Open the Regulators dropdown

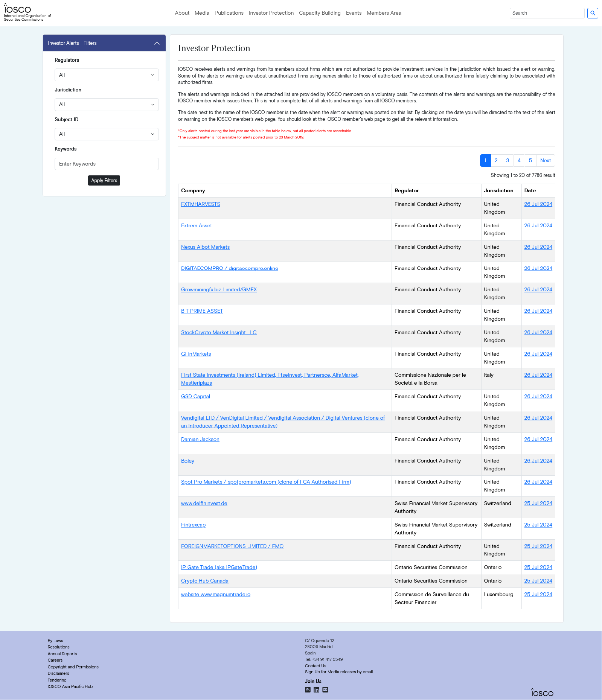point(107,75)
